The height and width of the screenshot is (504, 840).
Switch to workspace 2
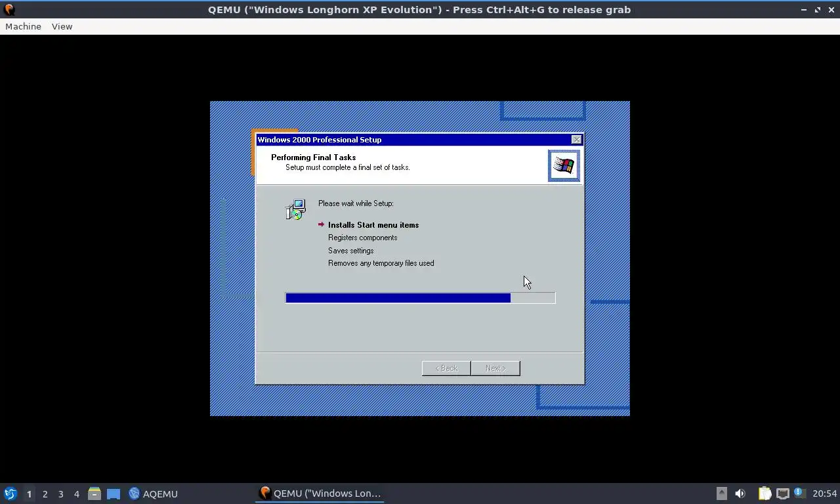(x=45, y=493)
